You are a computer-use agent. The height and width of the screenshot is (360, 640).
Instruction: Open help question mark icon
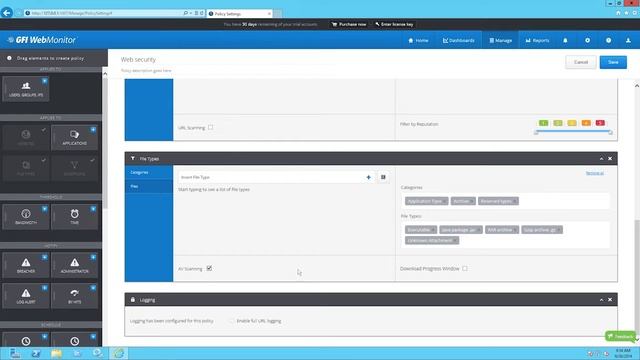(608, 40)
